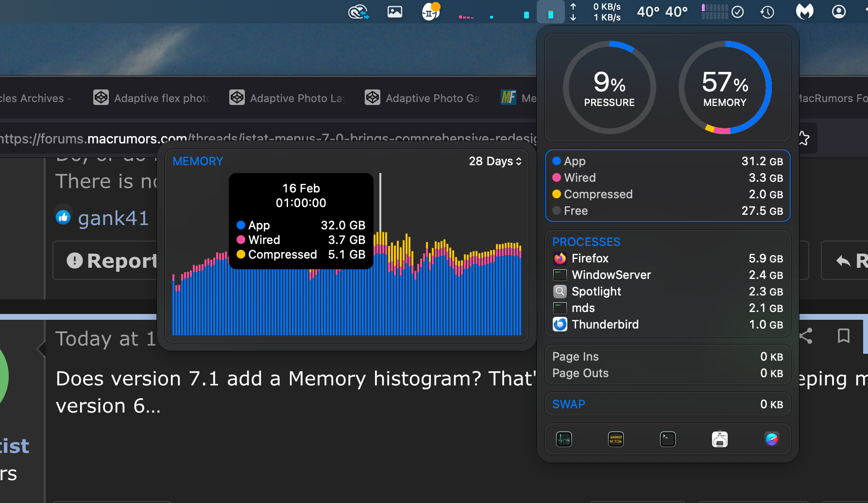Click the Free 27.5 GB memory row
This screenshot has height=503, width=868.
coord(668,211)
